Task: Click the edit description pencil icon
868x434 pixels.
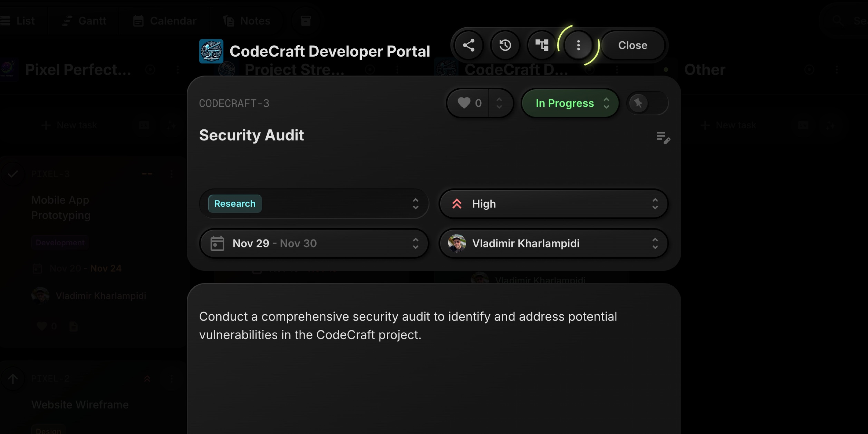Action: coord(663,138)
